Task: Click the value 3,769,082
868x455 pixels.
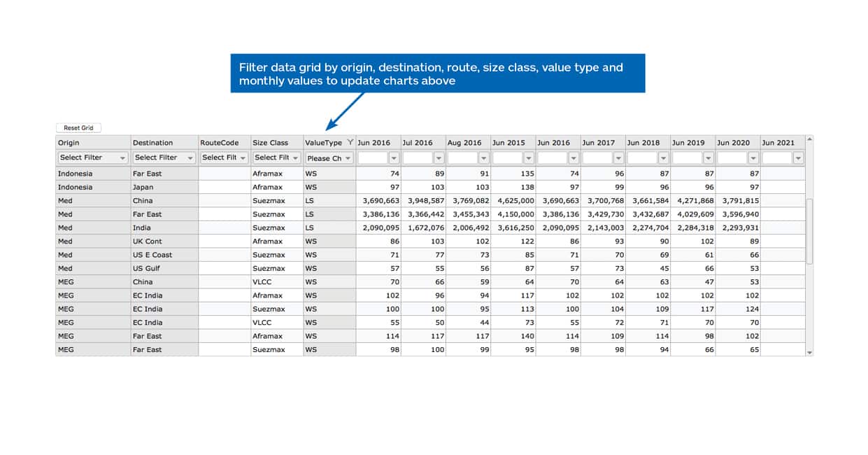Action: (x=471, y=201)
